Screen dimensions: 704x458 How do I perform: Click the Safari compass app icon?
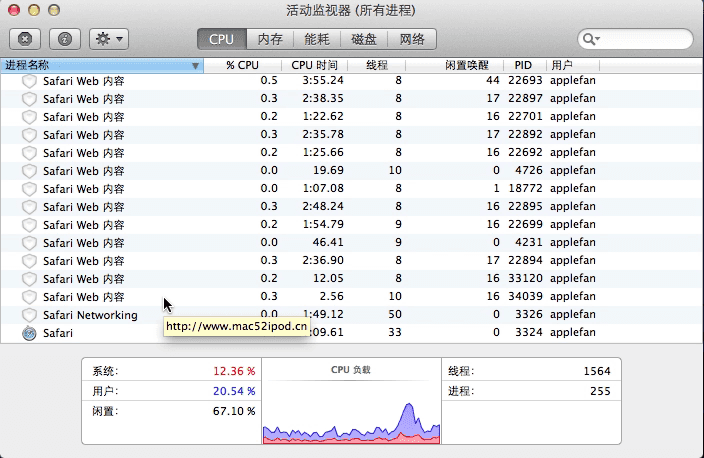(29, 333)
